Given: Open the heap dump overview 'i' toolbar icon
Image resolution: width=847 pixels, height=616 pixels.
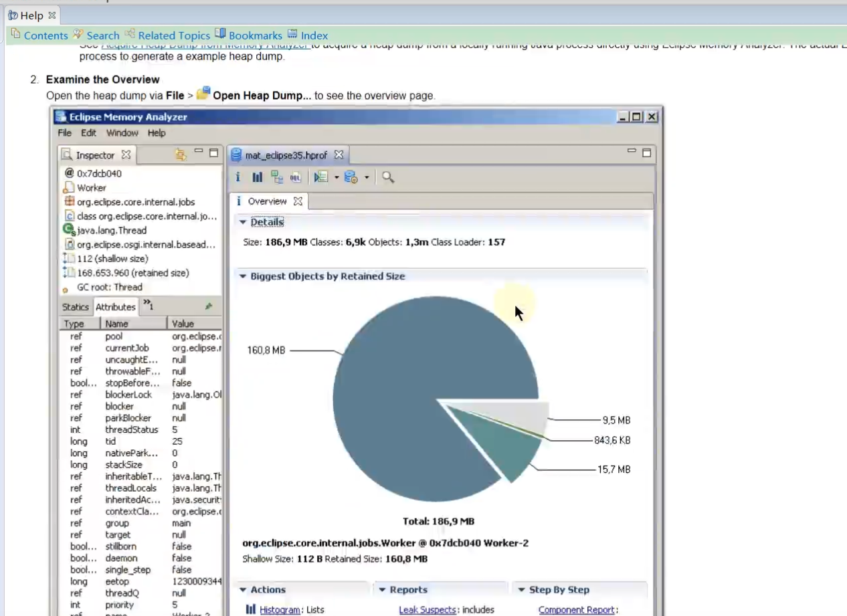Looking at the screenshot, I should (x=238, y=177).
